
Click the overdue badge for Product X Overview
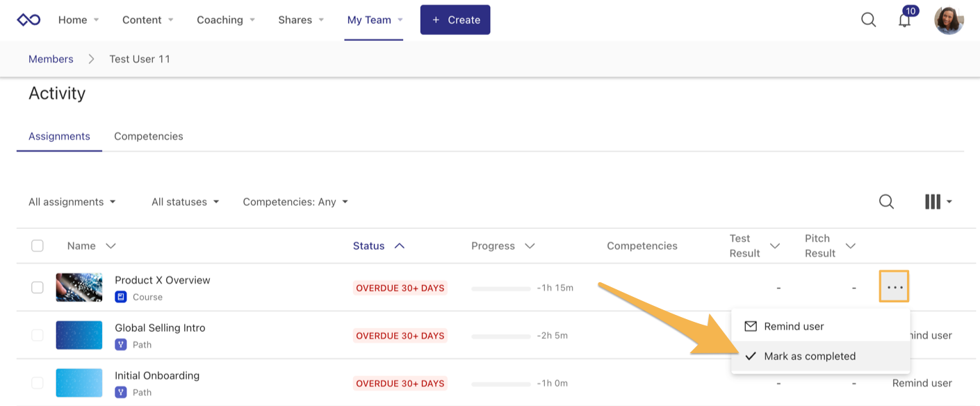pos(400,288)
